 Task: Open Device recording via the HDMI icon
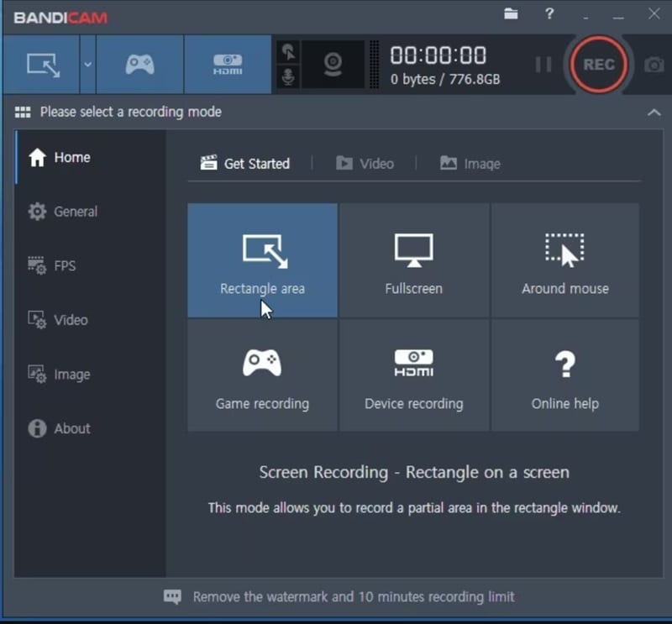point(228,64)
